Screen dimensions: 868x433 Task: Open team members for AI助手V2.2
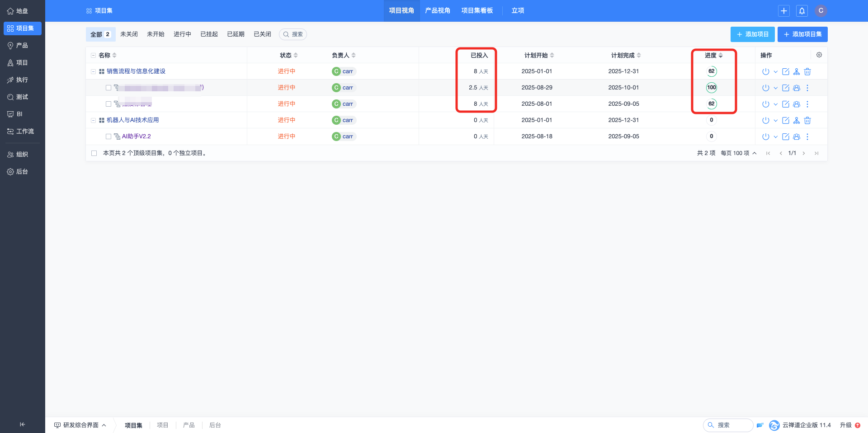[x=797, y=136]
